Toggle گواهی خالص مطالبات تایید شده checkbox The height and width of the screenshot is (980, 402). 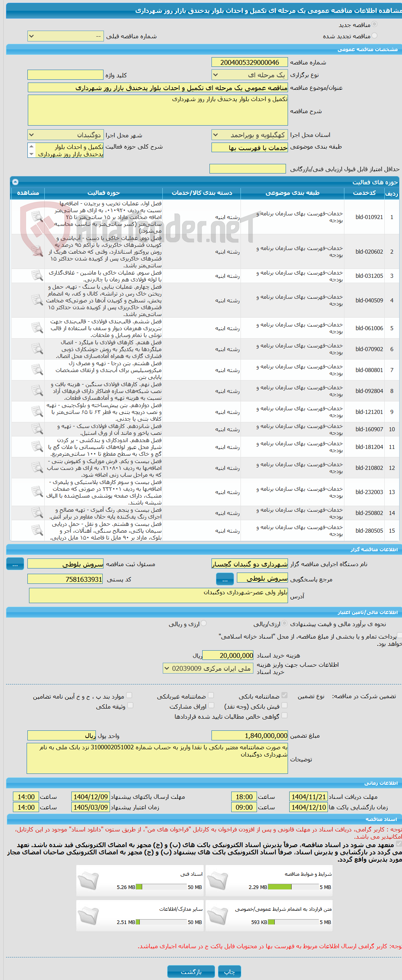point(284,715)
